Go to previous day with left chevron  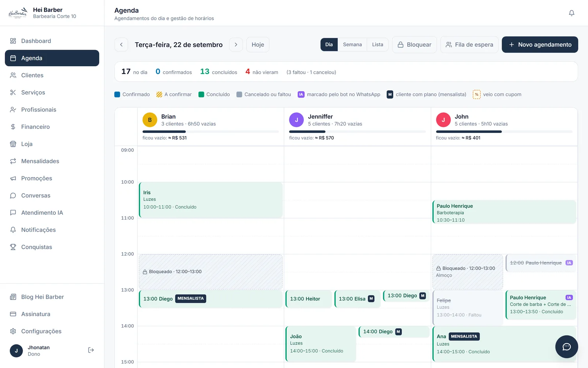tap(121, 45)
